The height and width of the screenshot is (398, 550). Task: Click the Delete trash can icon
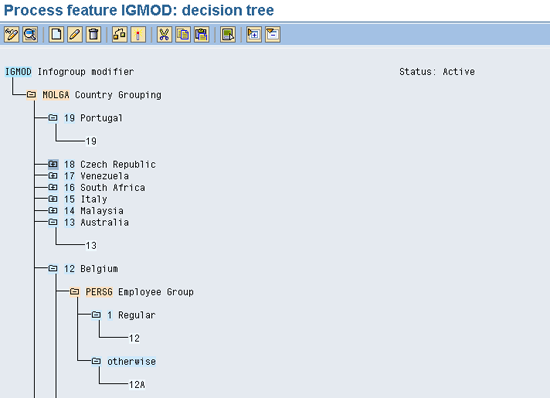coord(93,34)
